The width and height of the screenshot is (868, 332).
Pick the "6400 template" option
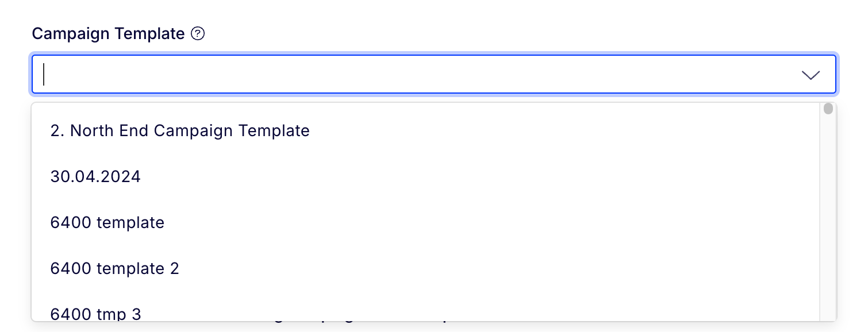point(425,222)
